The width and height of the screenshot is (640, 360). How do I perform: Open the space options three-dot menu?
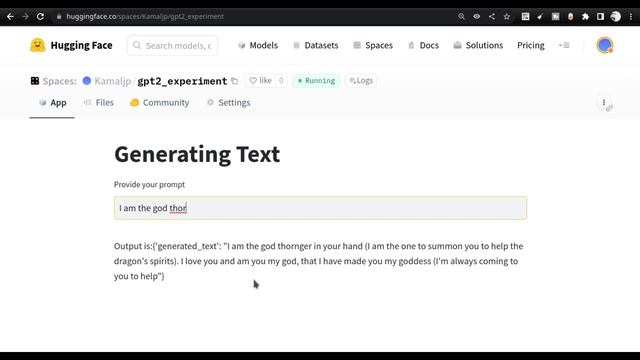[x=604, y=103]
